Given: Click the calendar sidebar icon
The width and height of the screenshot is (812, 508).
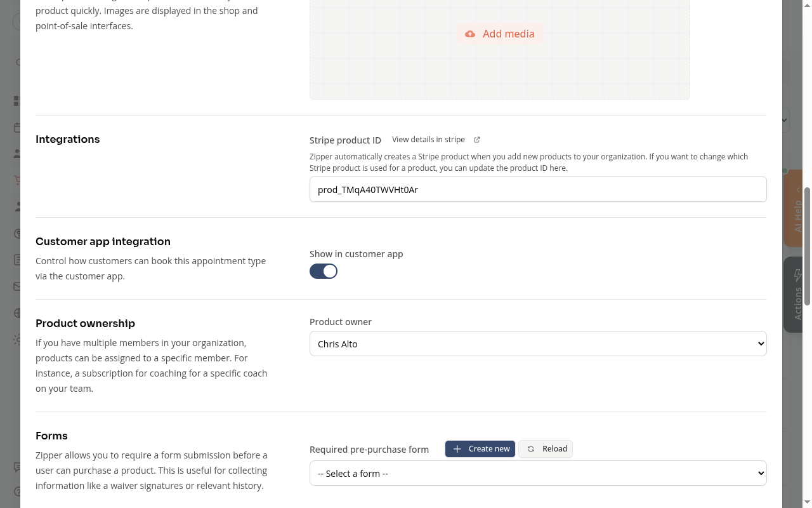Looking at the screenshot, I should pos(17,128).
